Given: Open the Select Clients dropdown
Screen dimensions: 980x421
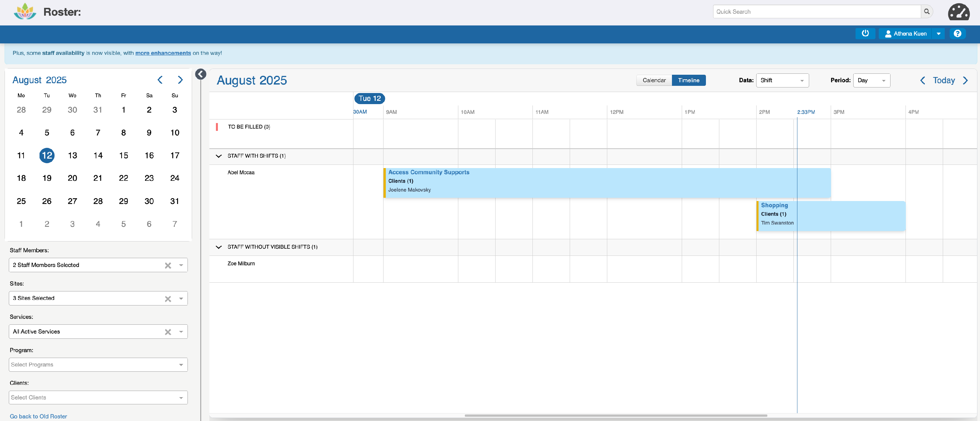Looking at the screenshot, I should (98, 398).
